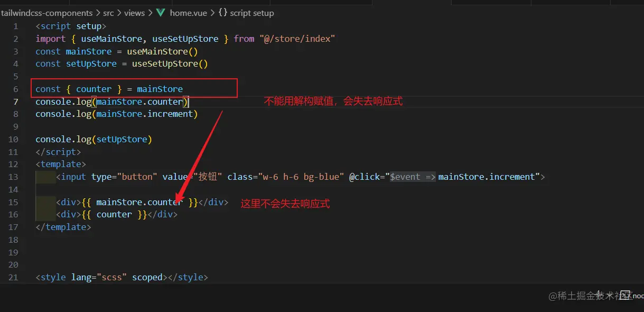Screen dimensions: 644x312
Task: Click the "按钮" value string on line 13
Action: coord(207,177)
